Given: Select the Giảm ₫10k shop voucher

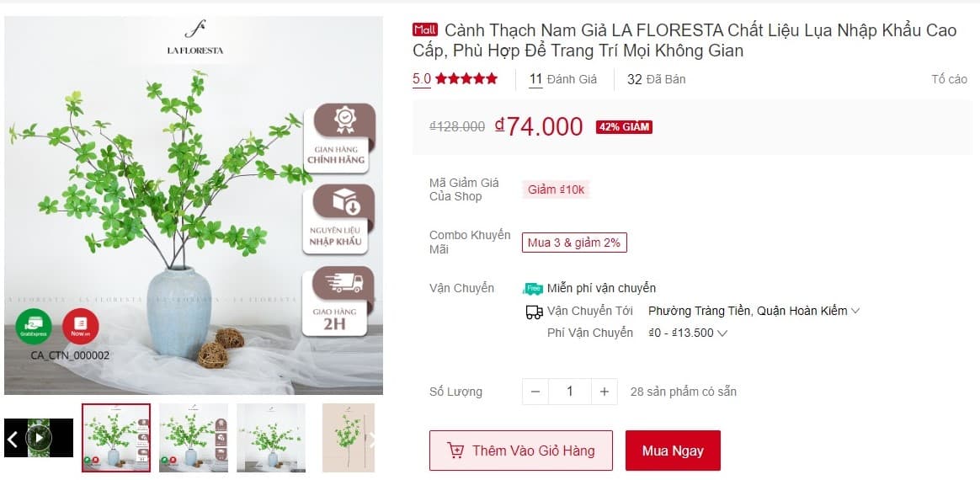Looking at the screenshot, I should click(x=556, y=189).
